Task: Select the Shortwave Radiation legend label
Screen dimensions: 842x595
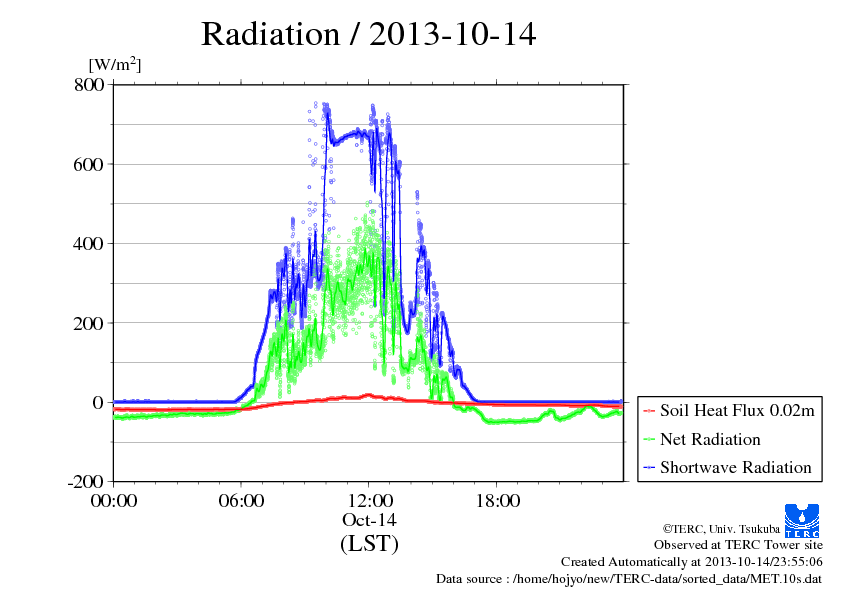Action: pos(735,467)
